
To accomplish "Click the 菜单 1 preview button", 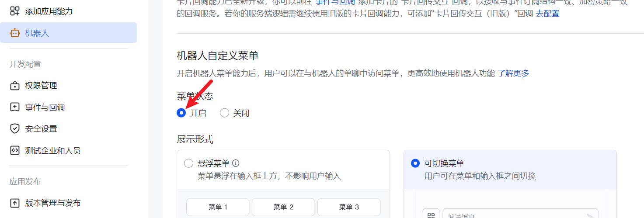I will [218, 207].
